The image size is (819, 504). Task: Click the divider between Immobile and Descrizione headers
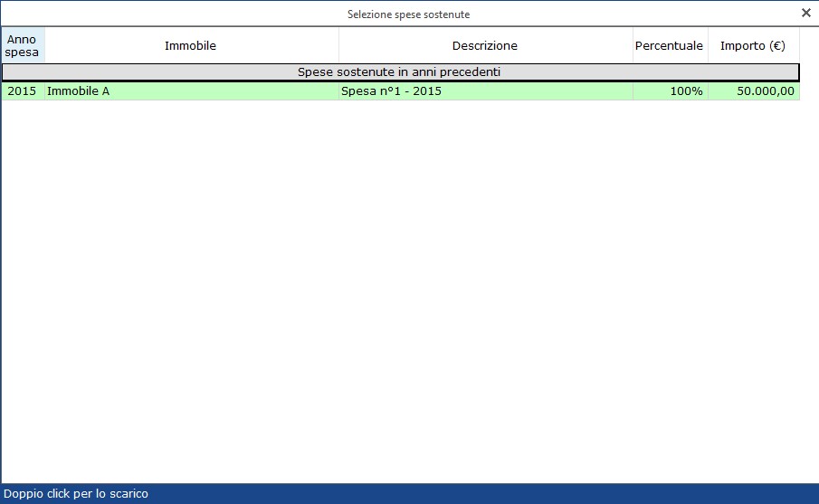(x=338, y=45)
